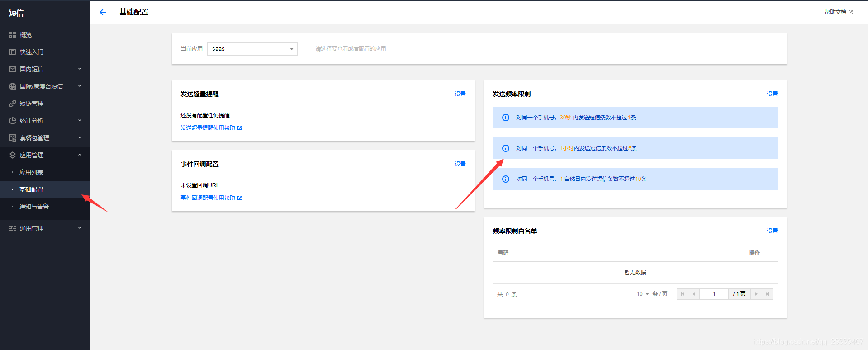This screenshot has width=868, height=350.
Task: Go to previous page of whitelist table
Action: (x=694, y=294)
